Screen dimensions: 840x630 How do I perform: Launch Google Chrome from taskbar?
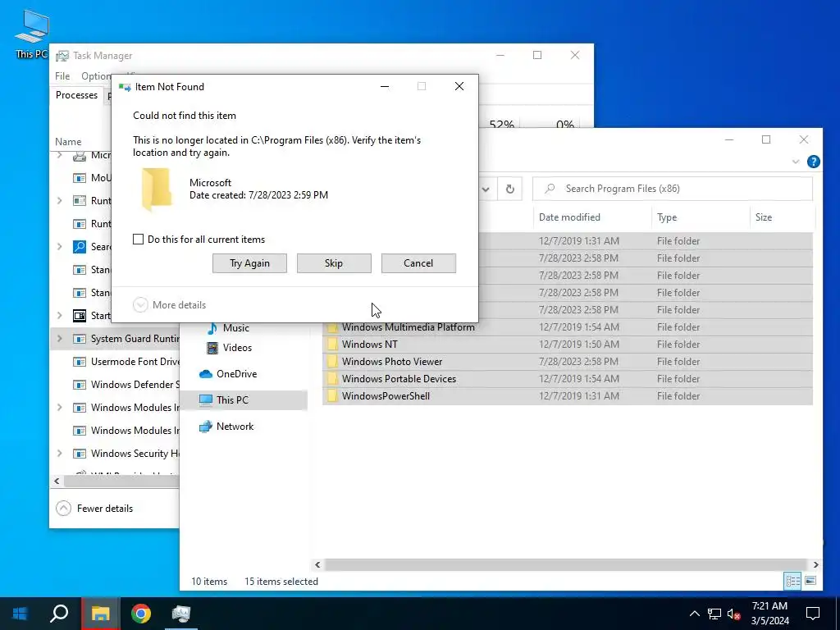pos(141,614)
